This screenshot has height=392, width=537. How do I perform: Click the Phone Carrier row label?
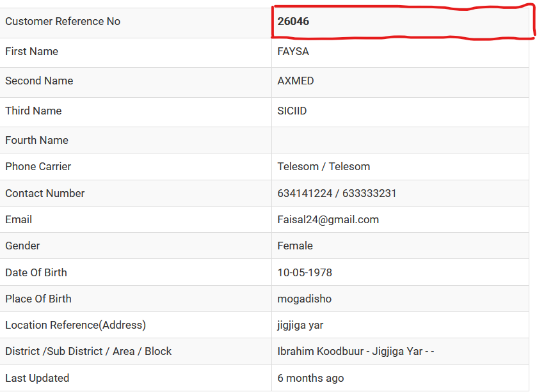[38, 166]
